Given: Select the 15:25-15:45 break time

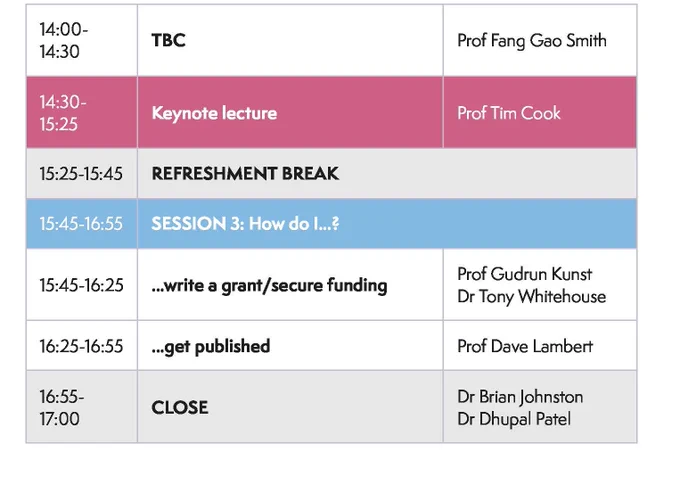Looking at the screenshot, I should pyautogui.click(x=81, y=174).
